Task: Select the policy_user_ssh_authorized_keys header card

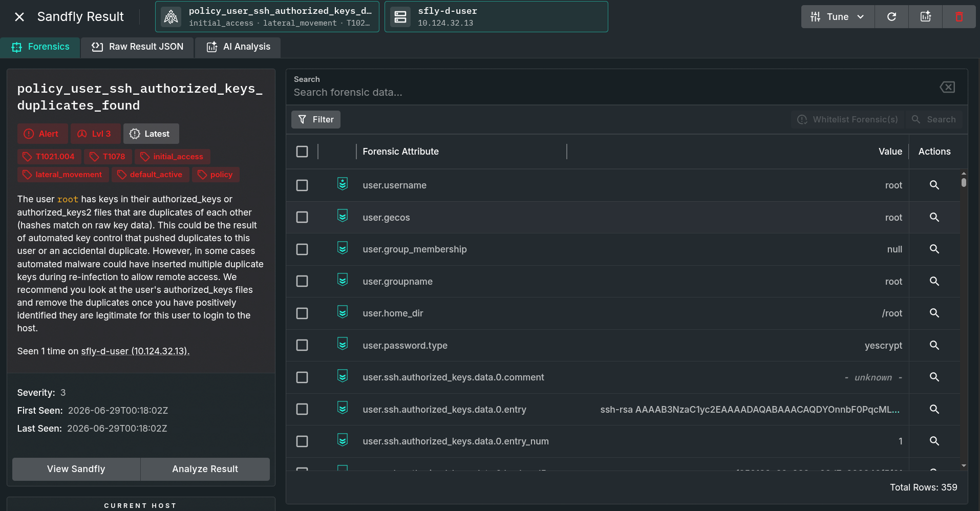Action: [267, 17]
